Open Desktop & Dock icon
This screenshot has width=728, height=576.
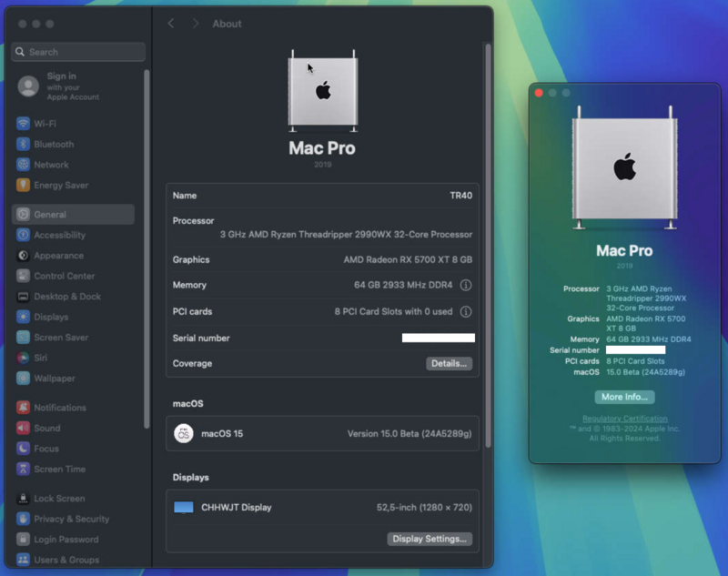(23, 296)
